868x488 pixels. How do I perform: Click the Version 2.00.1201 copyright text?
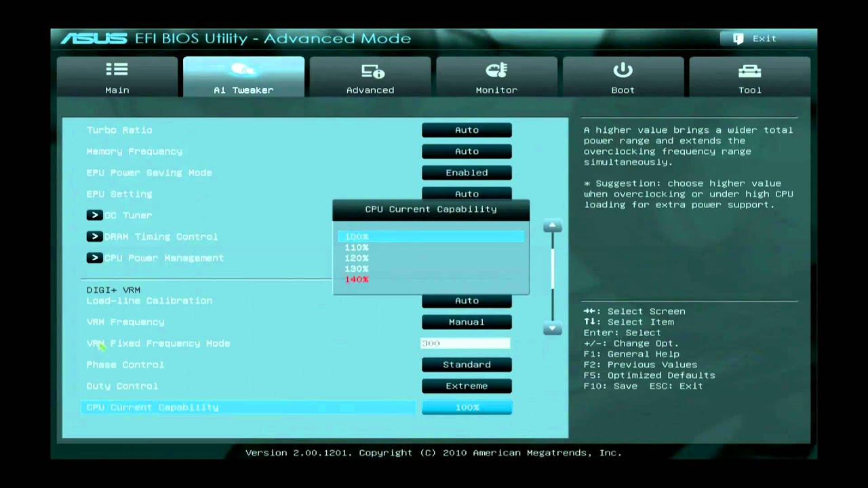click(433, 453)
